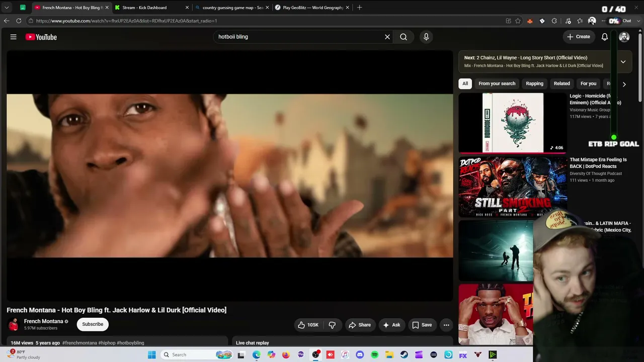Image resolution: width=644 pixels, height=362 pixels.
Task: Open the browser Settings and more menu
Action: 603,21
